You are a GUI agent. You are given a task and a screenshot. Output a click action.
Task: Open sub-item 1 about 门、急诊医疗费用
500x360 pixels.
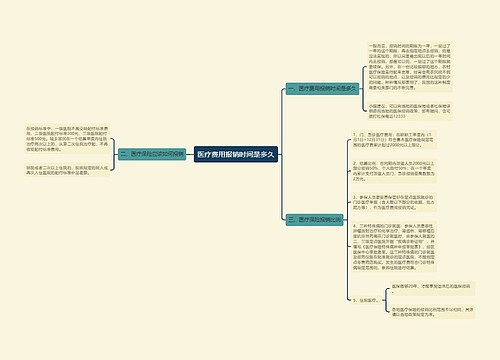(394, 140)
